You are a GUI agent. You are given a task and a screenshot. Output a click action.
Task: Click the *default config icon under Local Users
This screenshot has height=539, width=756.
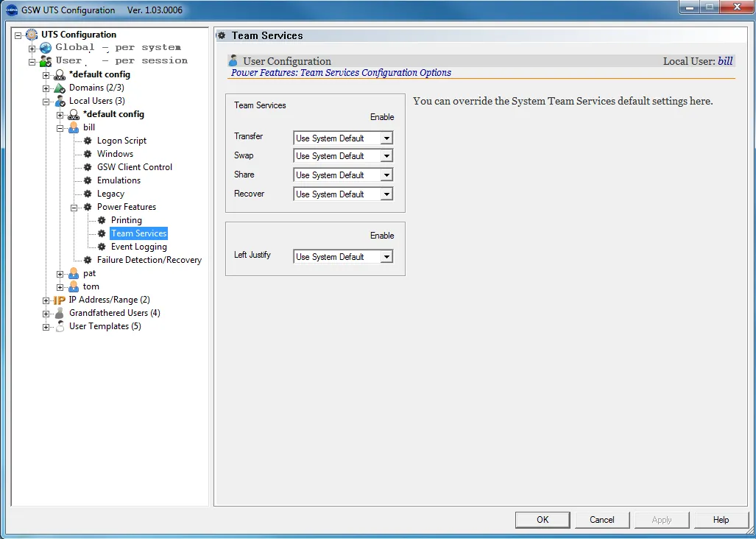[74, 115]
